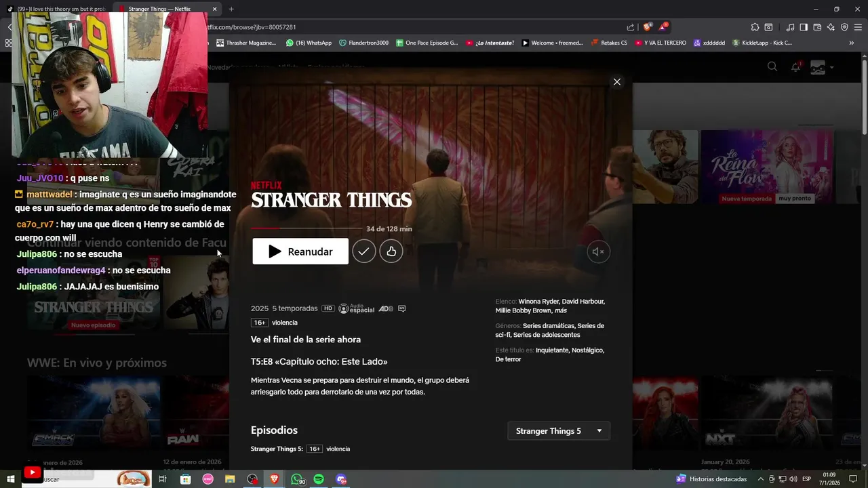This screenshot has width=868, height=488.
Task: Open the Leo AI sparkle icon
Action: point(831,27)
